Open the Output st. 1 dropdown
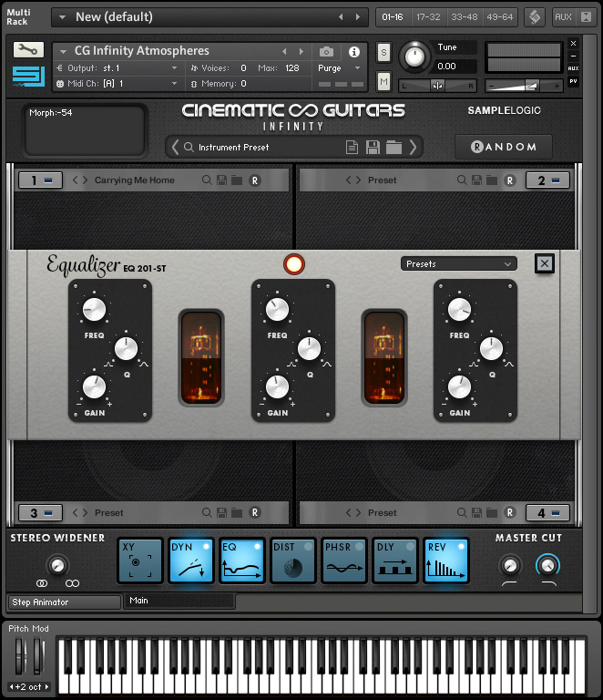Image resolution: width=603 pixels, height=700 pixels. pos(174,68)
